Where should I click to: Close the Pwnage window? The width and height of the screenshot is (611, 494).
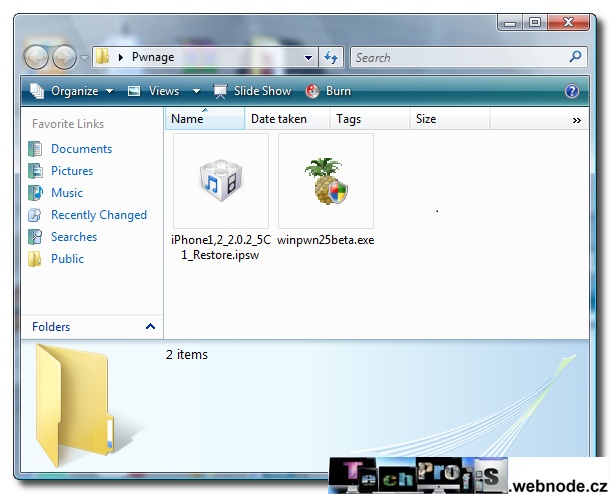tap(568, 23)
